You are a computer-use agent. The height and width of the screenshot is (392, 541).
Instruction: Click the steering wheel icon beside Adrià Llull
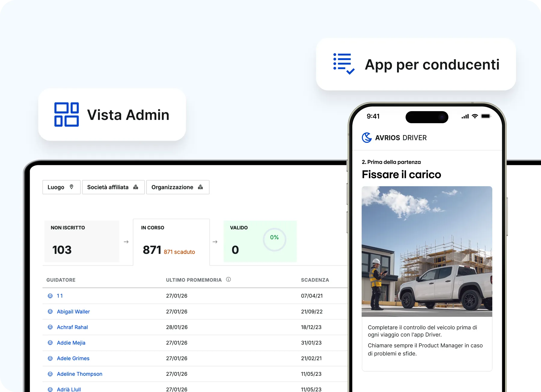click(50, 390)
